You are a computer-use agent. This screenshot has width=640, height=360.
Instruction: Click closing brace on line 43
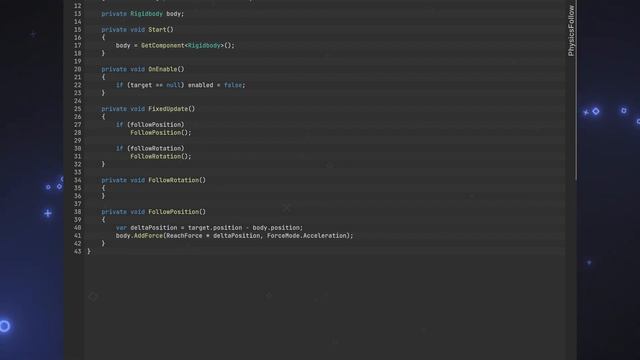click(89, 251)
